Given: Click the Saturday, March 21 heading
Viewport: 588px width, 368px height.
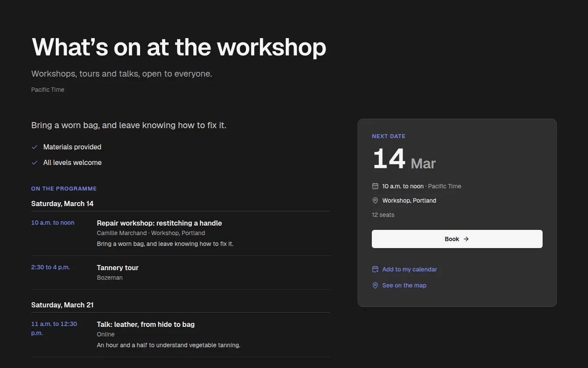Looking at the screenshot, I should tap(62, 305).
